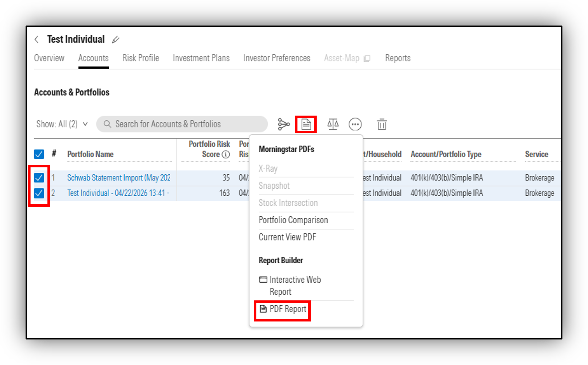
Task: Uncheck the Schwab Statement Import row checkbox
Action: 39,178
